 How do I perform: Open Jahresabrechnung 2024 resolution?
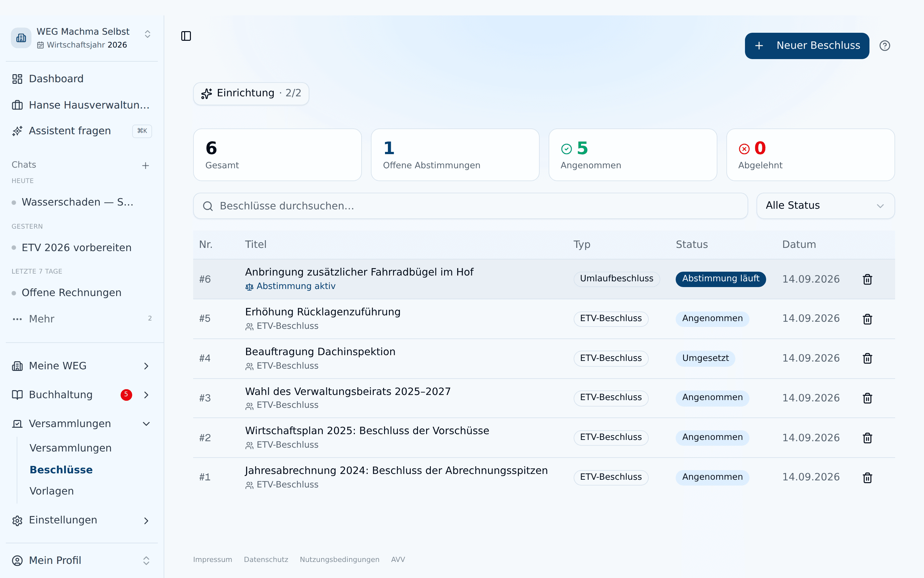pos(396,470)
